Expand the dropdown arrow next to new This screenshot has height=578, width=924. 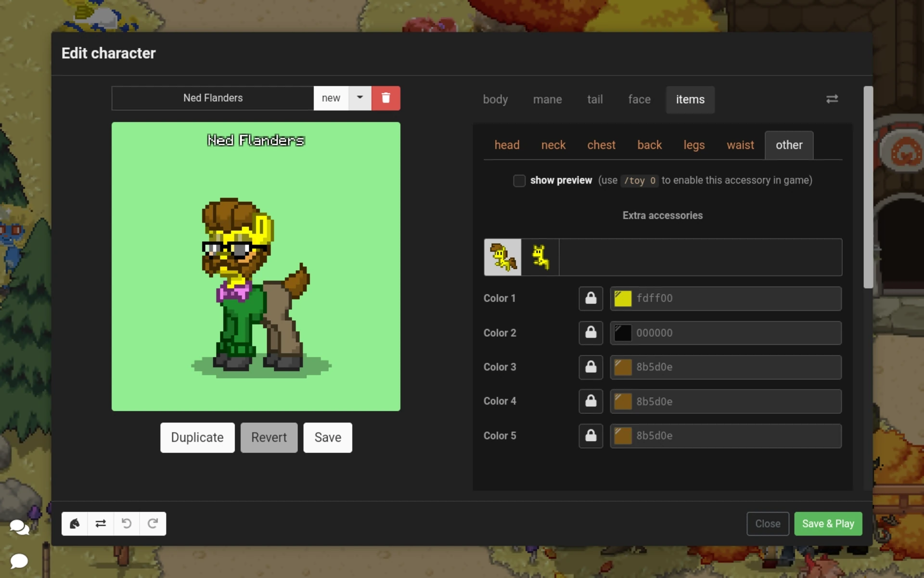359,98
